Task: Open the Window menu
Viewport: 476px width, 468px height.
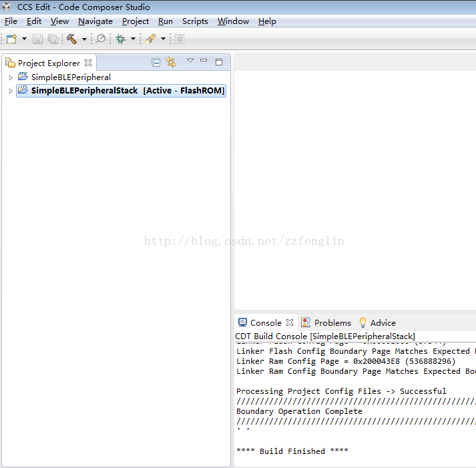Action: click(233, 21)
